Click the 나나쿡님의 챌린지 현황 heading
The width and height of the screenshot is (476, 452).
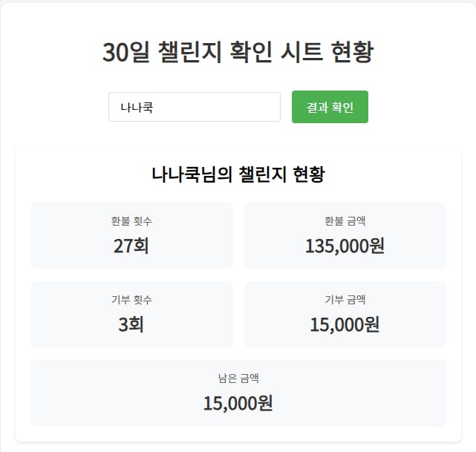(x=238, y=174)
